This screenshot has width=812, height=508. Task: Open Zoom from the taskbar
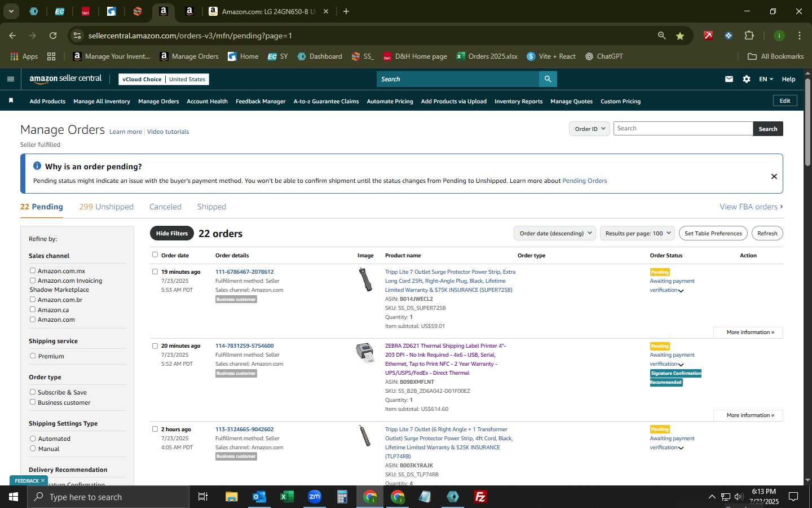click(x=314, y=497)
